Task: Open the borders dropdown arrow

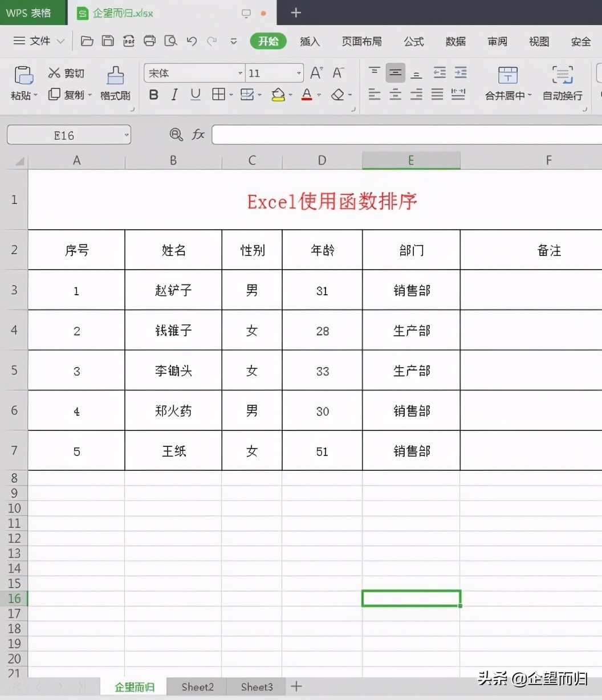Action: pyautogui.click(x=231, y=95)
